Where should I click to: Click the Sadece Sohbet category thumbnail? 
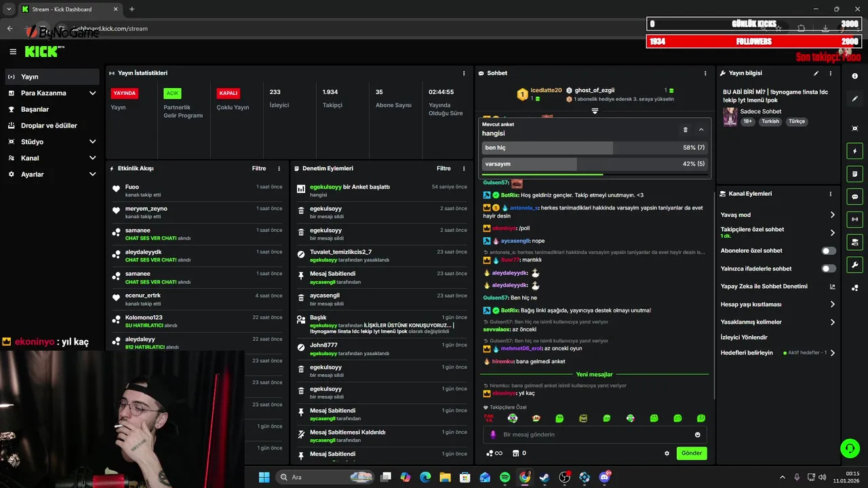pos(730,117)
